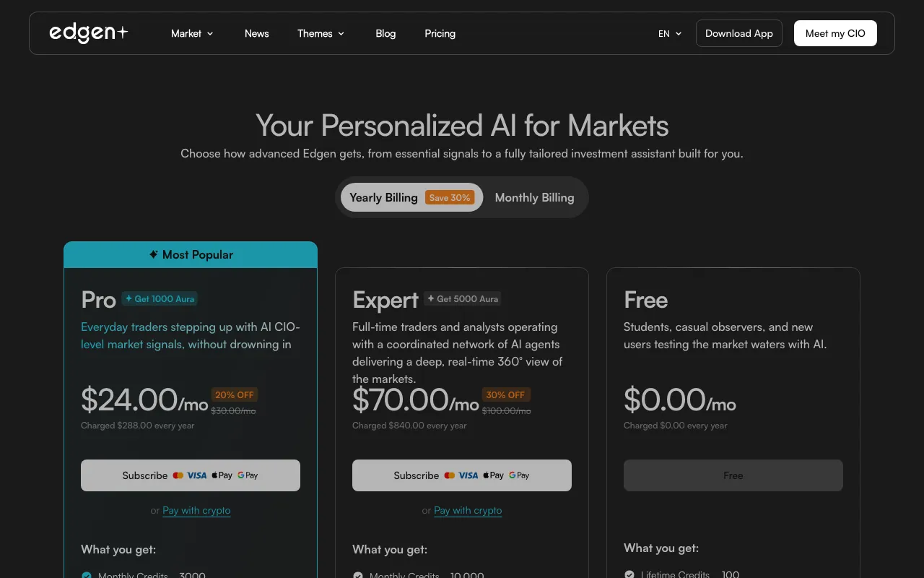
Task: Click the $0.00/mo Free price
Action: coord(680,400)
